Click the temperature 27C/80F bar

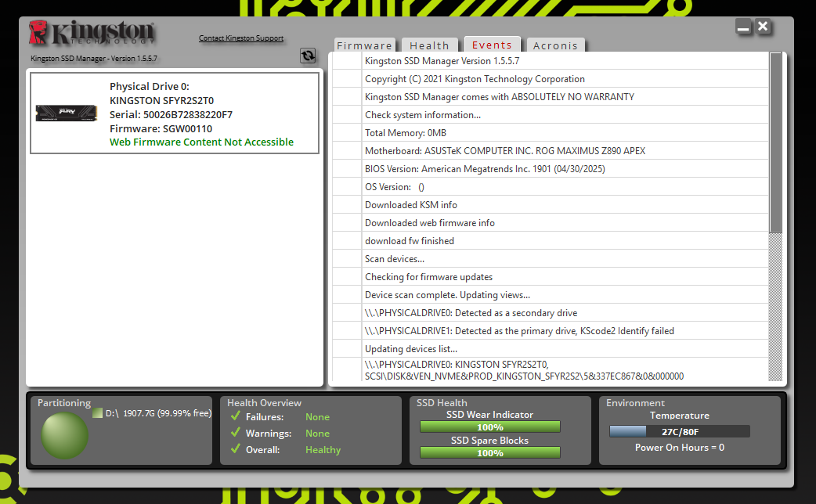[x=680, y=432]
